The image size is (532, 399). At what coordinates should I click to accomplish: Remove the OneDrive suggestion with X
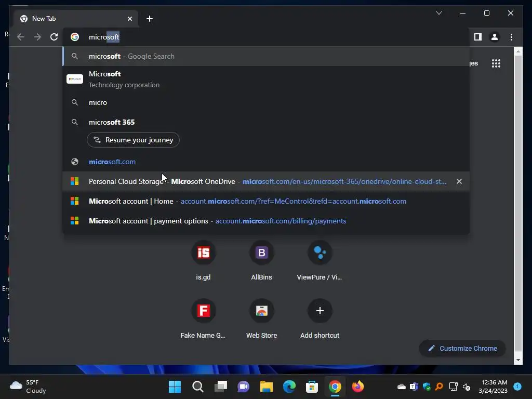pyautogui.click(x=459, y=181)
